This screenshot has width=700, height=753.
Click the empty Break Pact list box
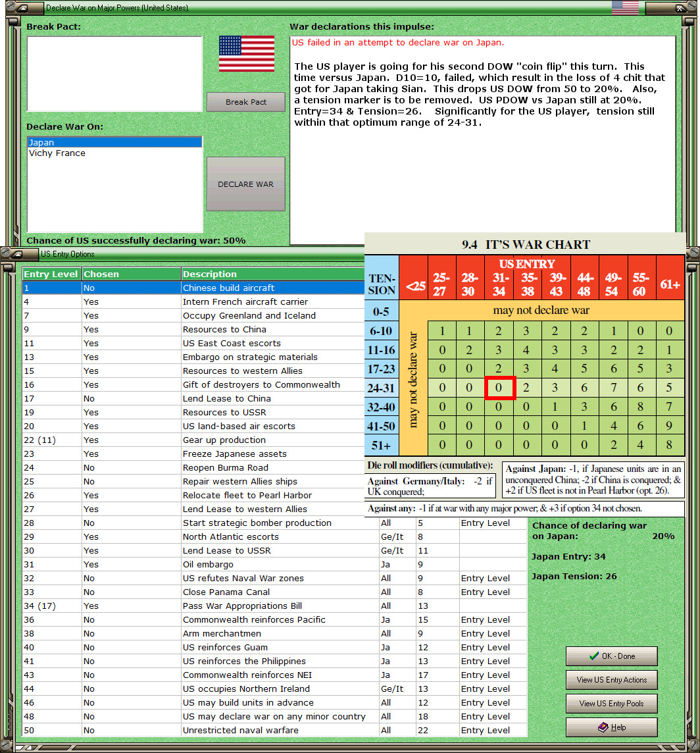(x=114, y=74)
